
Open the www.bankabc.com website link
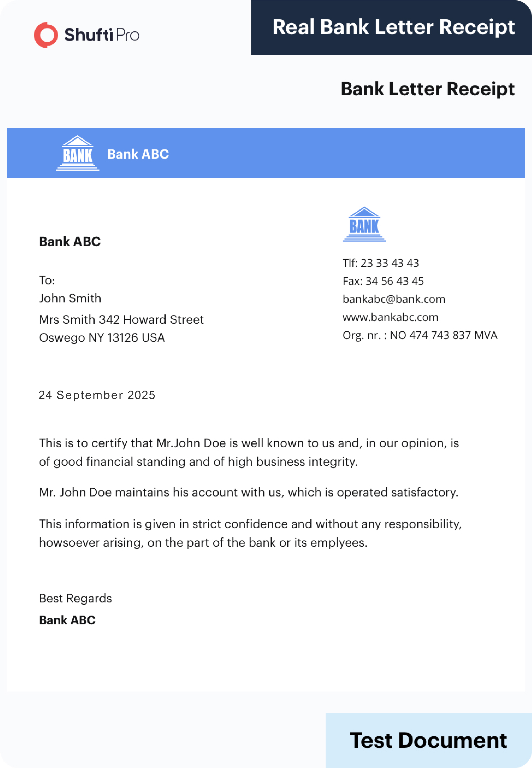(x=390, y=317)
